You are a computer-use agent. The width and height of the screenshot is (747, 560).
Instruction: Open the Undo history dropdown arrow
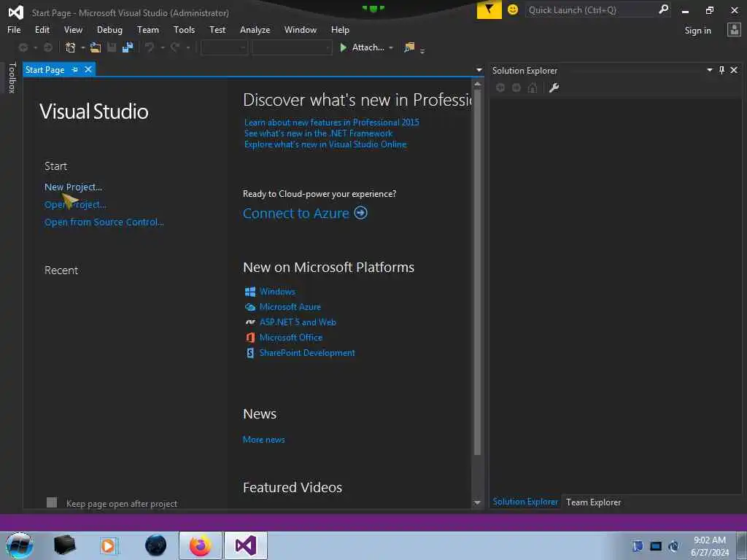[x=163, y=47]
